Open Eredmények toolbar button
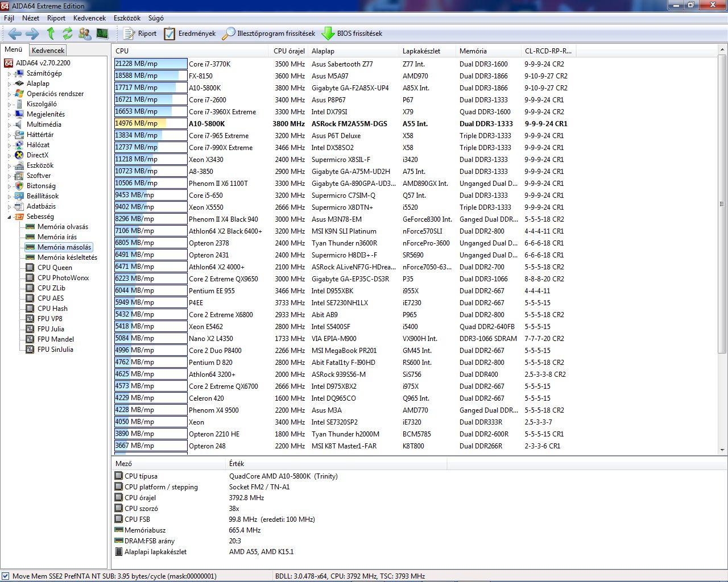This screenshot has width=728, height=582. (190, 34)
